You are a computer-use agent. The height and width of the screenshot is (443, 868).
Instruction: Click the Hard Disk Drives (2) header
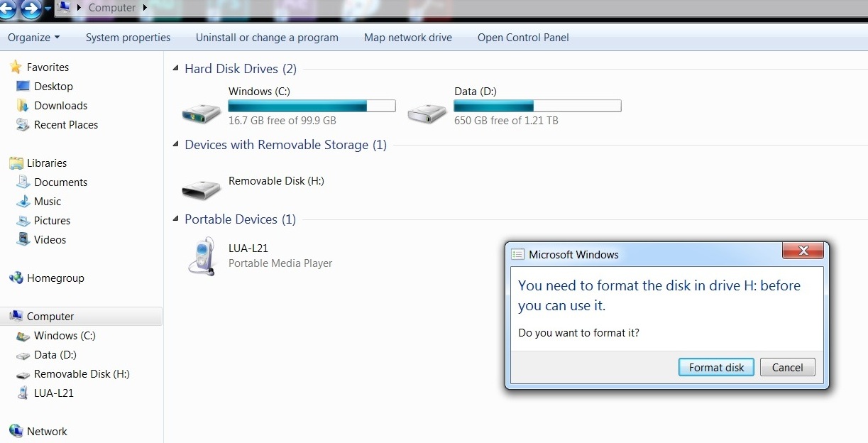241,69
